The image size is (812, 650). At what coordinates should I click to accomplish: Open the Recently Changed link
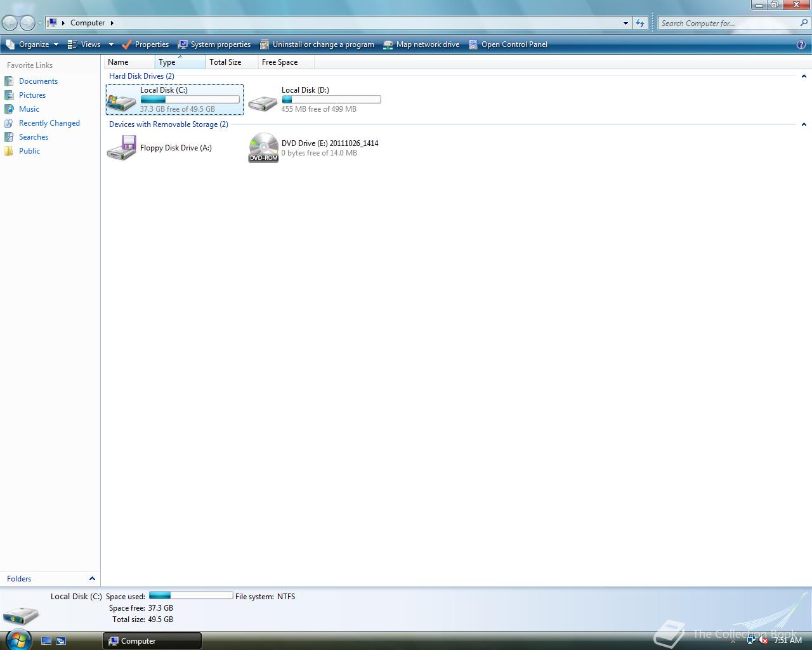[x=49, y=123]
